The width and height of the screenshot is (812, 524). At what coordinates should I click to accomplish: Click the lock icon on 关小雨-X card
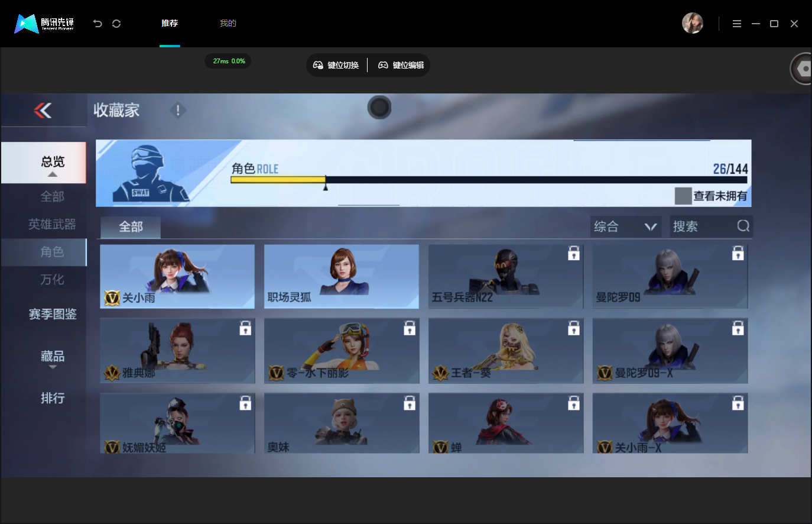[x=738, y=403]
